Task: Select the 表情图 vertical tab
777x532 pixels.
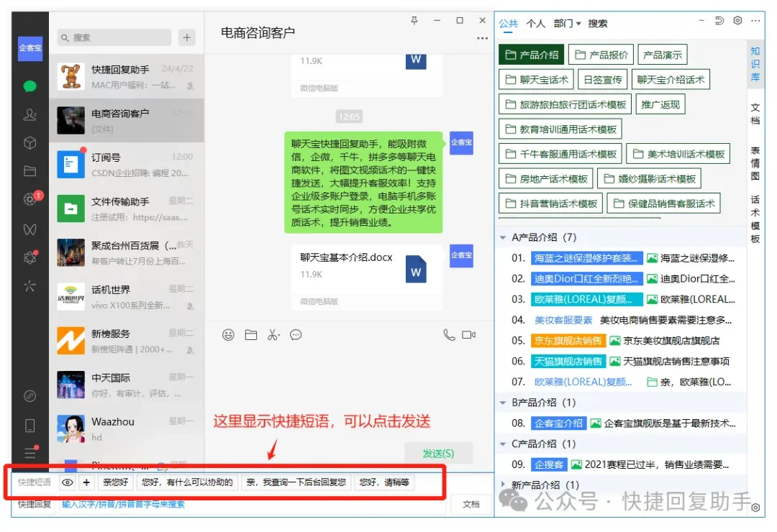Action: (755, 163)
